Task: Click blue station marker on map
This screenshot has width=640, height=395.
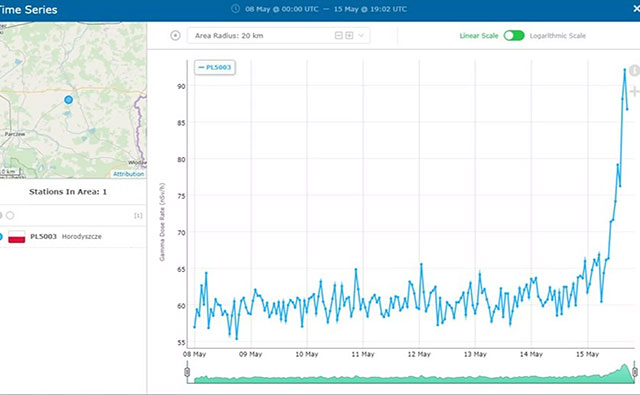Action: pyautogui.click(x=69, y=100)
